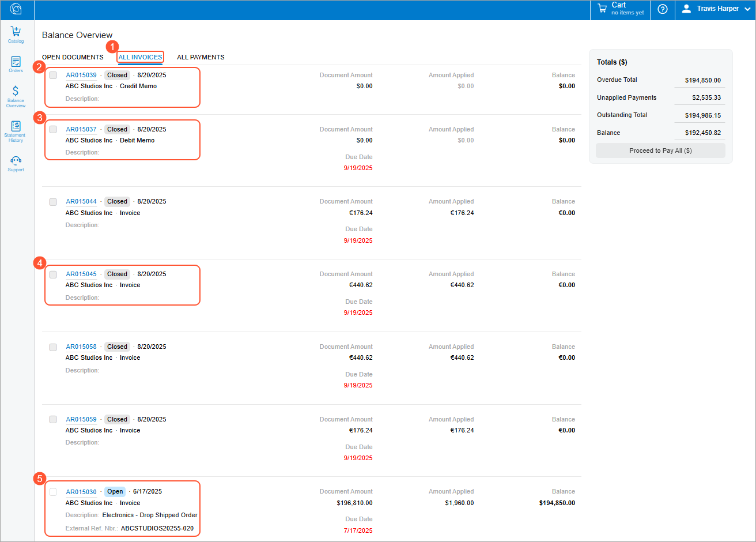Click the Credit Memo document type label
This screenshot has width=756, height=542.
[x=138, y=86]
